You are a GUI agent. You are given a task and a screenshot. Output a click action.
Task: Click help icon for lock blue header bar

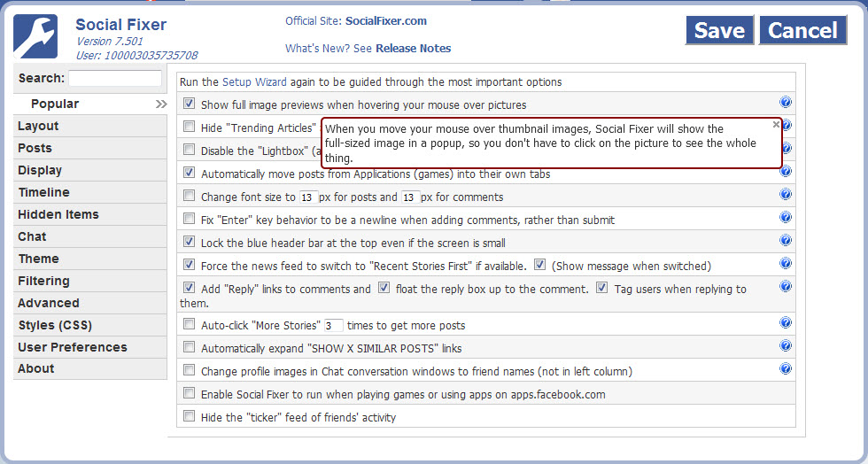tap(785, 241)
